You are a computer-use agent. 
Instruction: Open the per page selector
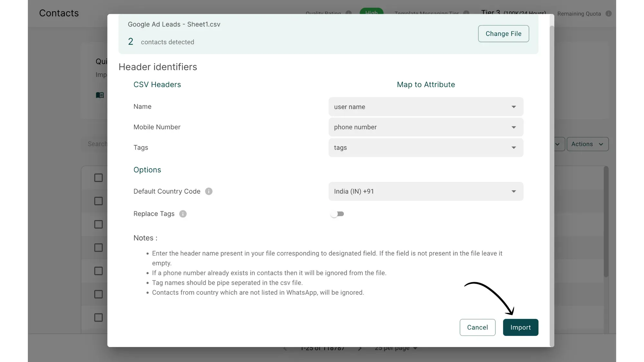click(396, 348)
